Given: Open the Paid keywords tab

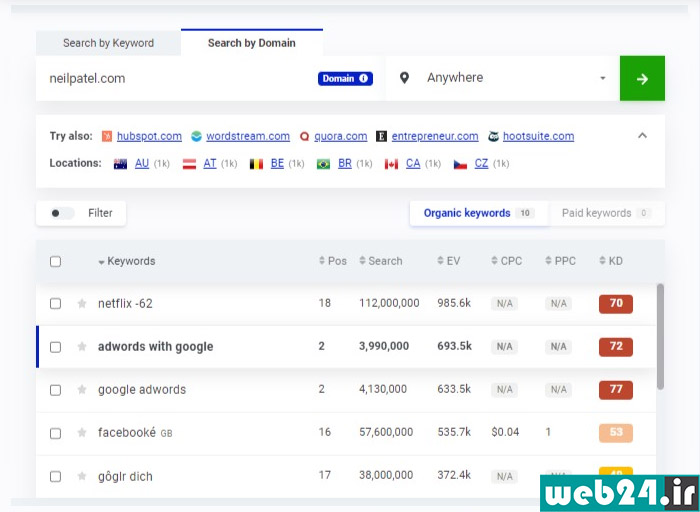Looking at the screenshot, I should [606, 213].
